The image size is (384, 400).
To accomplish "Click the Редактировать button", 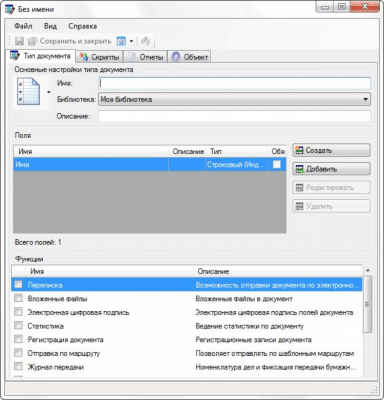I will (x=331, y=188).
